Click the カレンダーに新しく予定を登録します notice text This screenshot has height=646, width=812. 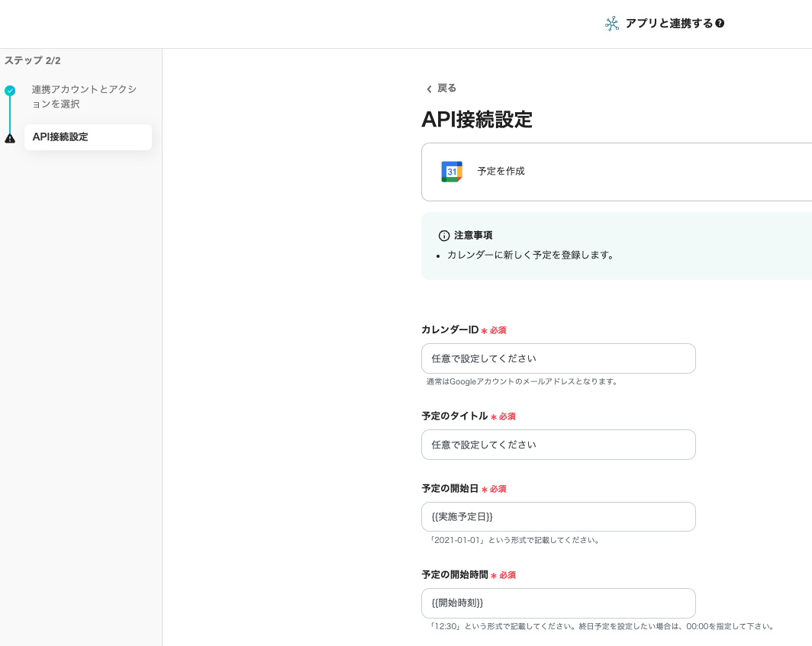pyautogui.click(x=530, y=256)
